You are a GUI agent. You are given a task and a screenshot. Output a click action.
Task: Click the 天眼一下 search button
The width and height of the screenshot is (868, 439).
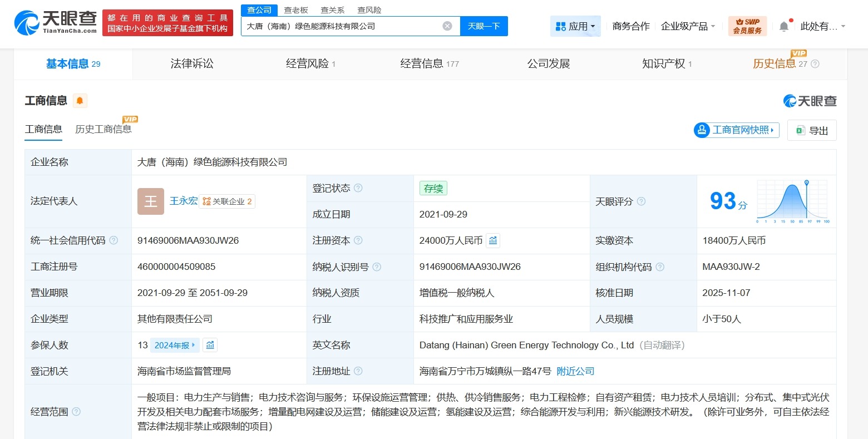click(x=484, y=26)
